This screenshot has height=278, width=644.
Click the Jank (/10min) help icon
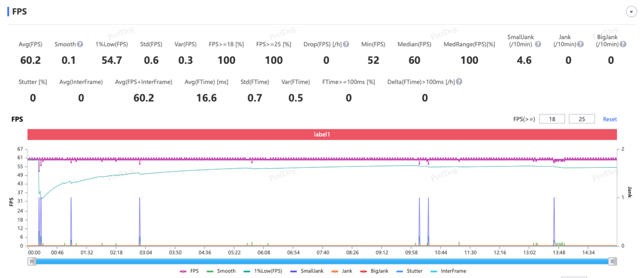click(x=580, y=44)
